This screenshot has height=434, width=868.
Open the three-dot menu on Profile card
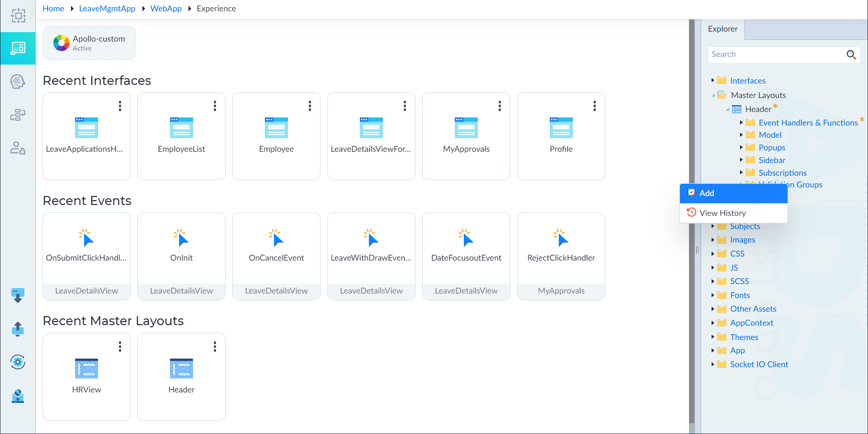point(594,106)
